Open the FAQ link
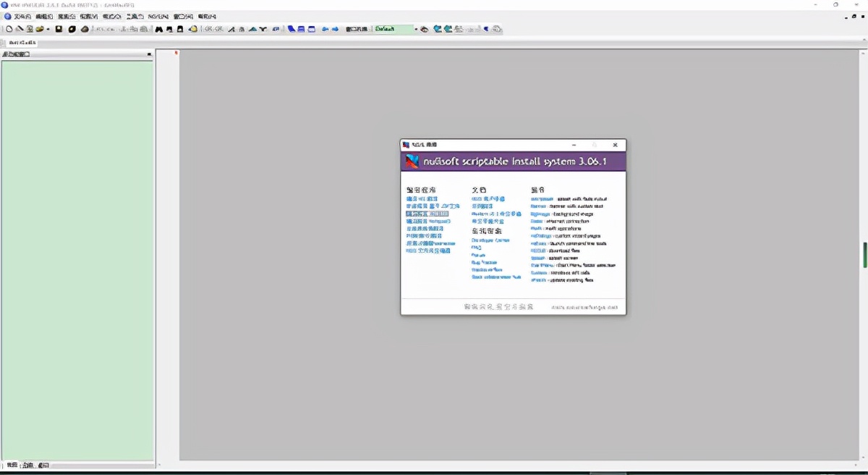This screenshot has width=868, height=475. point(477,247)
